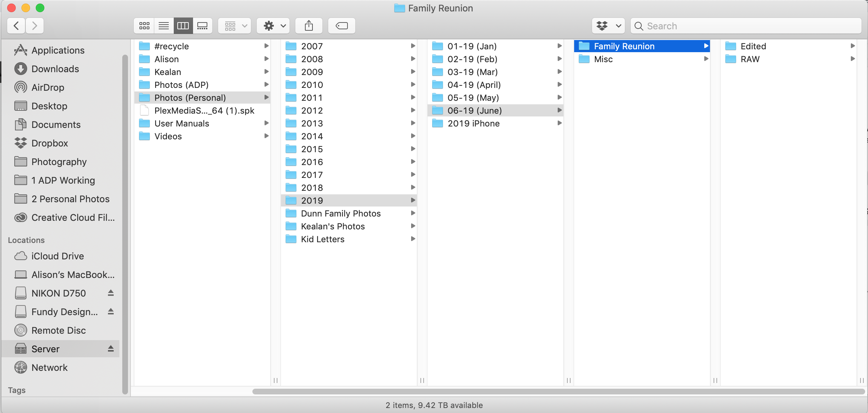868x413 pixels.
Task: Go back with the left arrow button
Action: [x=16, y=26]
